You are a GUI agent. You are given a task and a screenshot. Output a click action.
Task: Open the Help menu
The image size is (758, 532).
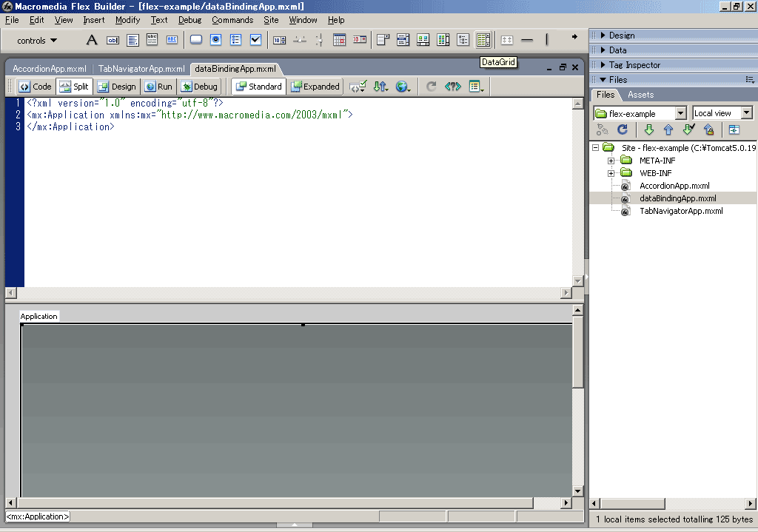coord(336,20)
